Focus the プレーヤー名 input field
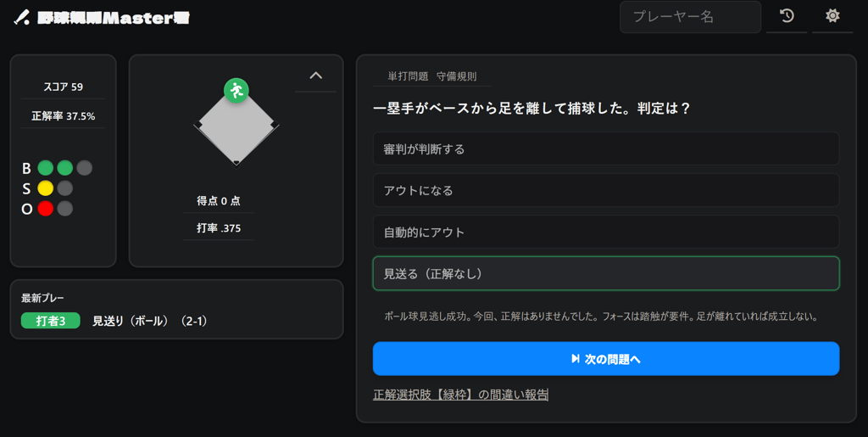The image size is (868, 437). [x=689, y=17]
